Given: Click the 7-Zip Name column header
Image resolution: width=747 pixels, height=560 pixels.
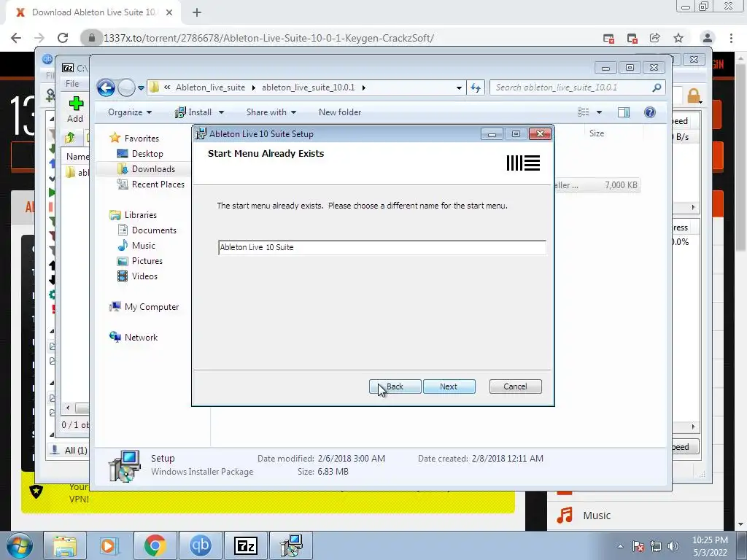Looking at the screenshot, I should click(77, 157).
